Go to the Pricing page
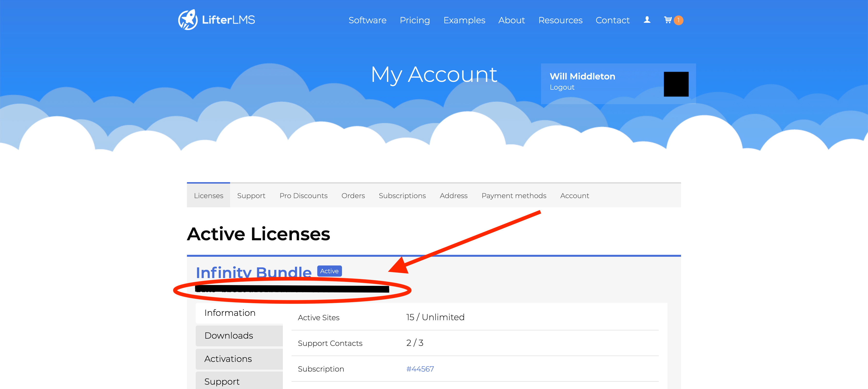 [415, 20]
